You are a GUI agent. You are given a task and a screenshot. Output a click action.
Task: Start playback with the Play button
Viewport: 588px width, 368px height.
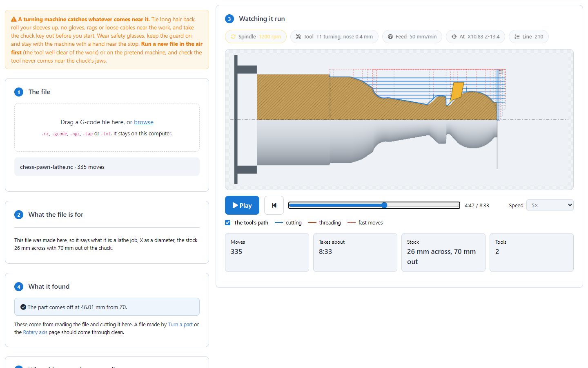click(x=242, y=205)
